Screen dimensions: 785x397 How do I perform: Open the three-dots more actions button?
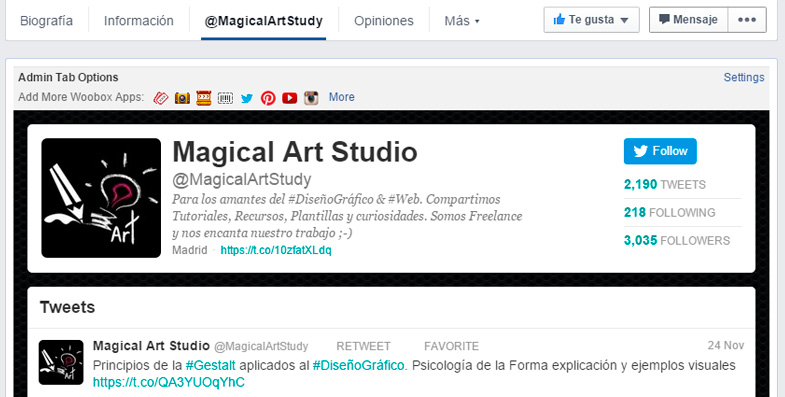(747, 20)
